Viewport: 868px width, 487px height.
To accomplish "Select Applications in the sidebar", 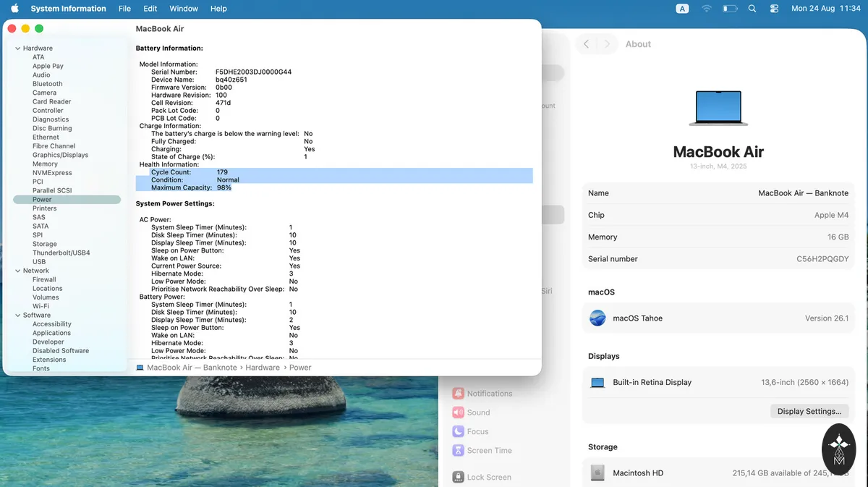I will point(51,333).
